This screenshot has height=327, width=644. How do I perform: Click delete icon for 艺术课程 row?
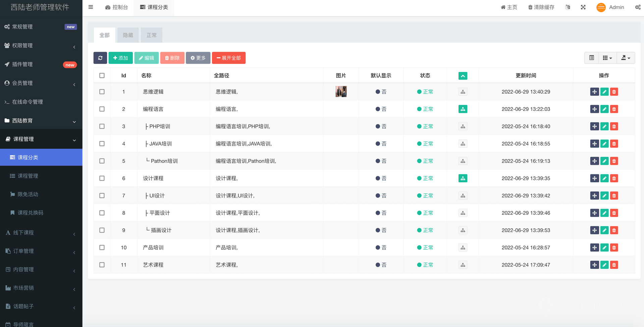coord(614,265)
